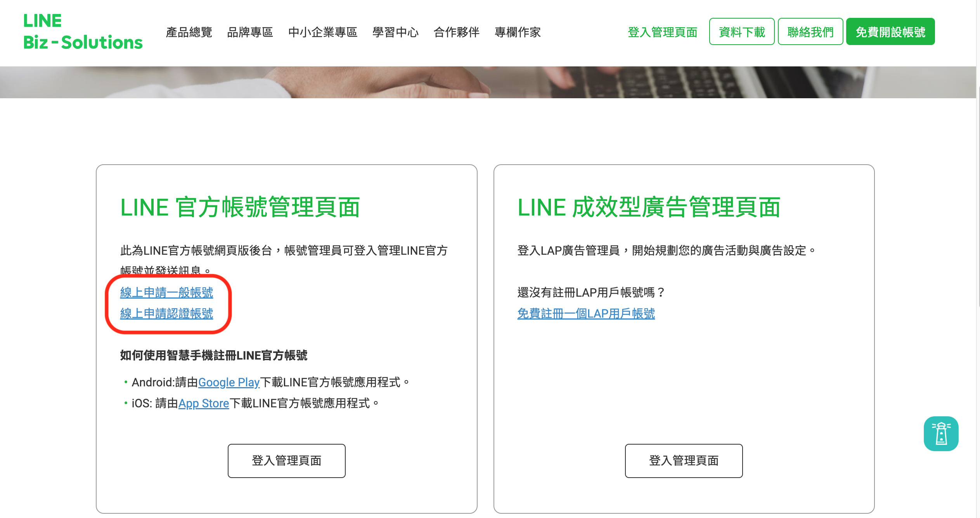
Task: Click 專欄作家 navigation item
Action: coord(519,31)
